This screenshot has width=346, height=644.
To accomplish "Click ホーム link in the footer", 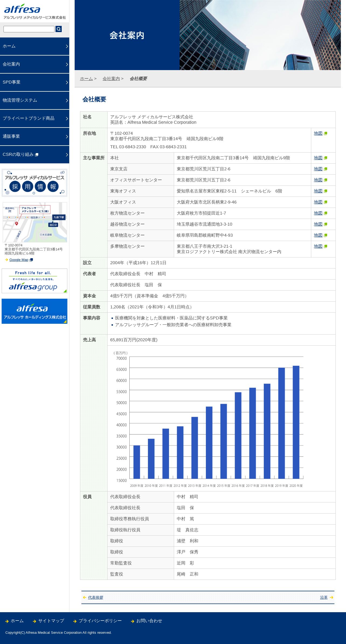I will 17,621.
